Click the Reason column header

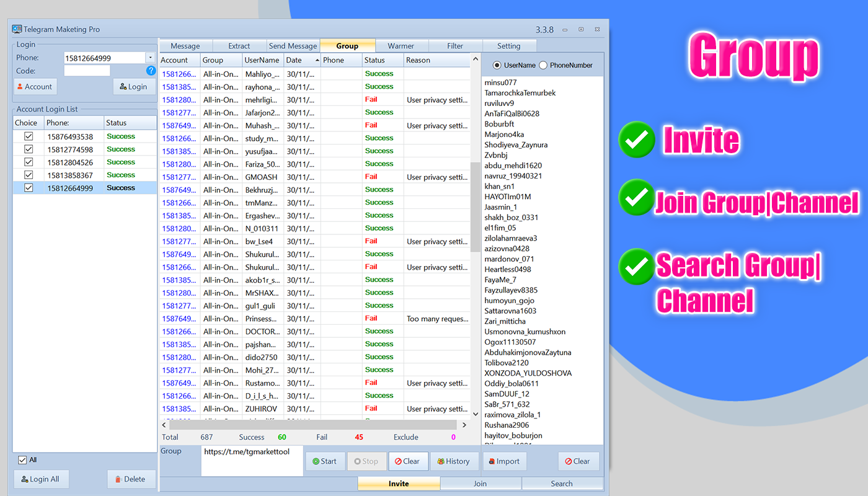click(x=437, y=60)
